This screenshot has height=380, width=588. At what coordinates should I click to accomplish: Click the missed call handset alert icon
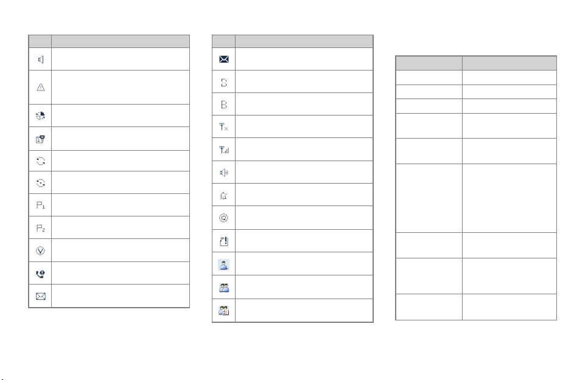coord(40,274)
